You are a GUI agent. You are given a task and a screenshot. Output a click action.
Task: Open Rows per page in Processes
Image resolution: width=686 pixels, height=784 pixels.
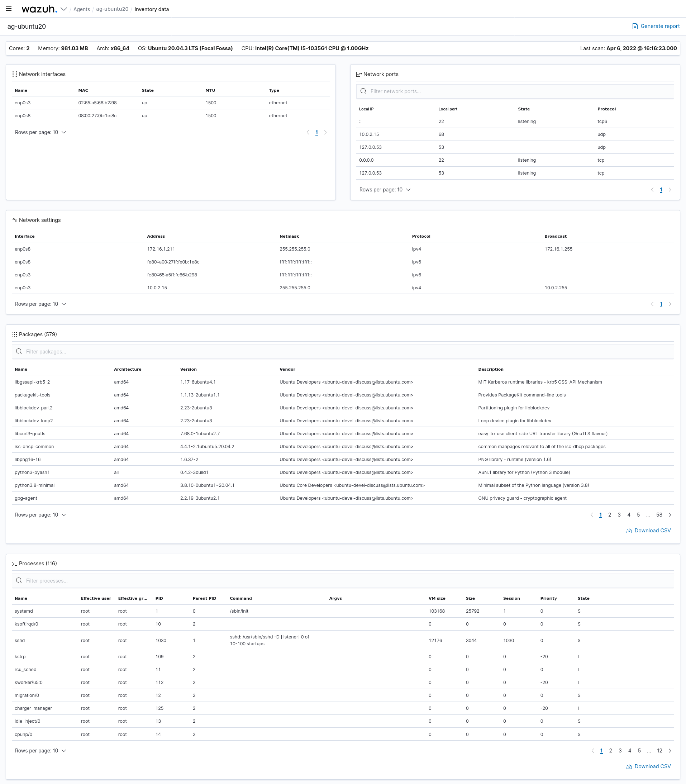pos(41,750)
